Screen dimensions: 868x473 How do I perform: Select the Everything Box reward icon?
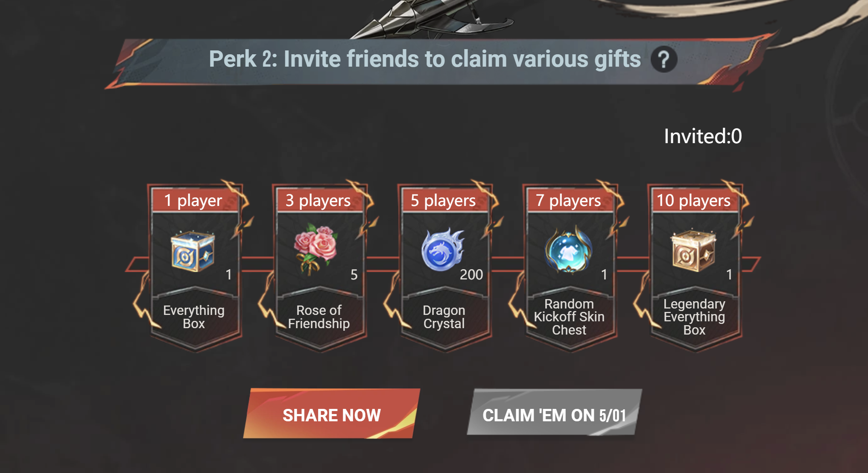[193, 251]
